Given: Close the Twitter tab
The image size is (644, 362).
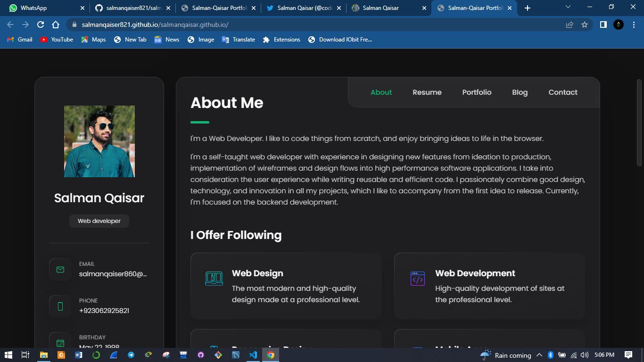Looking at the screenshot, I should [x=339, y=8].
